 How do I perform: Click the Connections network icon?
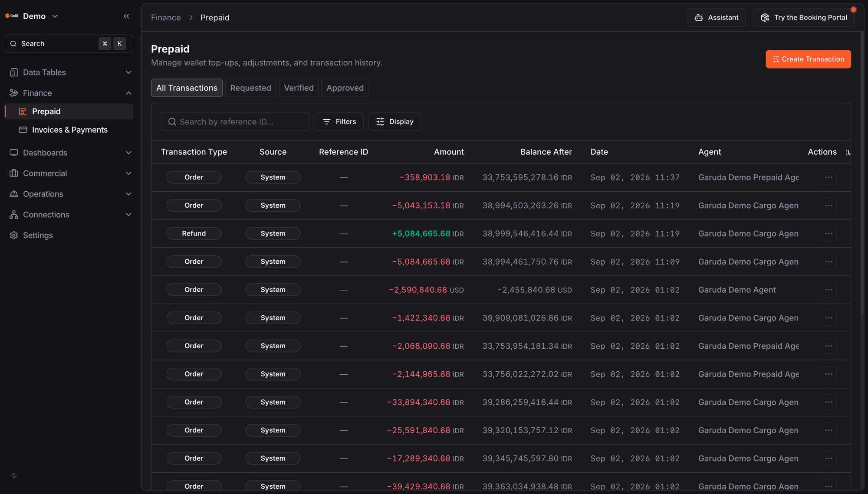point(14,215)
